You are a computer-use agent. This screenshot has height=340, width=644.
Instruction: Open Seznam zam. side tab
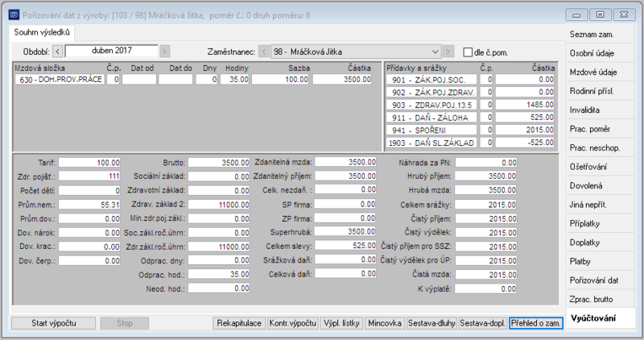click(x=600, y=35)
